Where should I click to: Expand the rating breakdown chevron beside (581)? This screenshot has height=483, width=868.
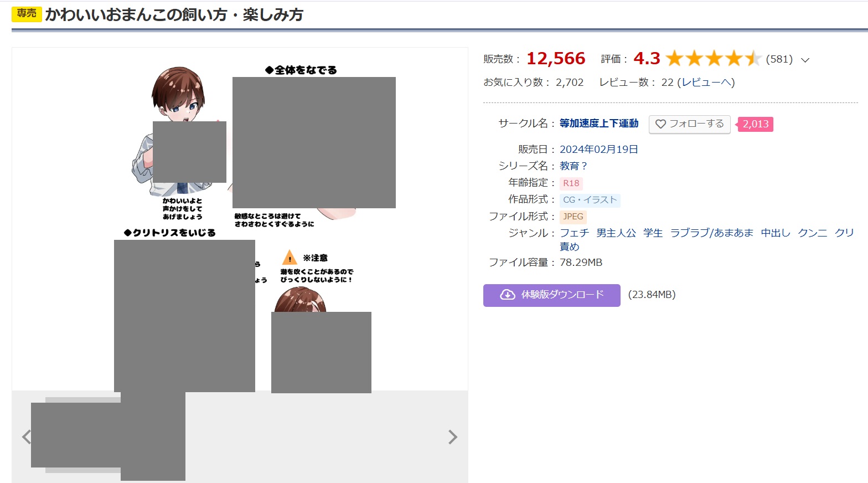(x=805, y=60)
